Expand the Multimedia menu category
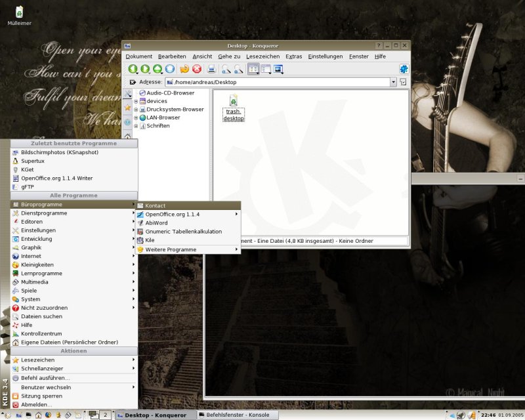Screen dimensions: 525x420 (x=74, y=282)
